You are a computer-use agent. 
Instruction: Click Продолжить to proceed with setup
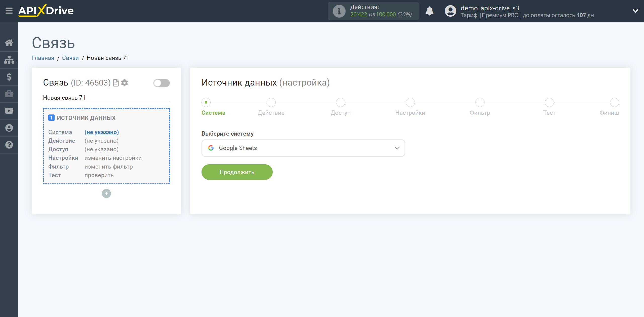[x=237, y=172]
